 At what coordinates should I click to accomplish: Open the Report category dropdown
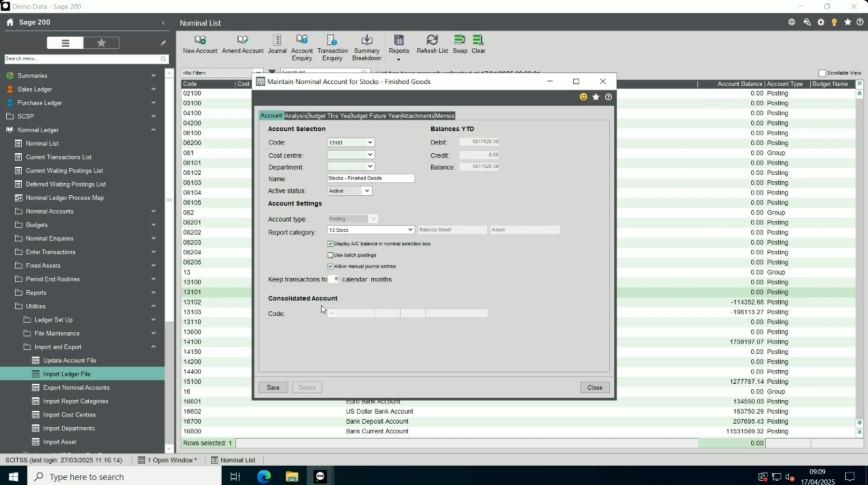pyautogui.click(x=410, y=230)
